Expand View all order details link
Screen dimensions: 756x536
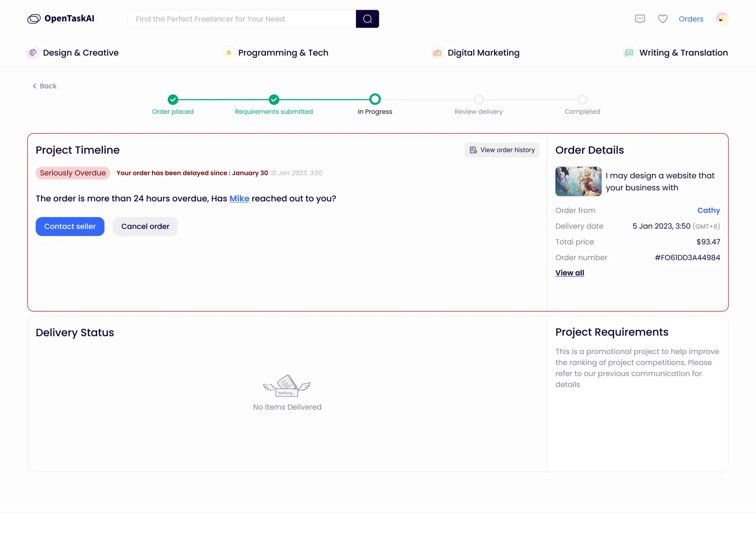click(x=570, y=273)
